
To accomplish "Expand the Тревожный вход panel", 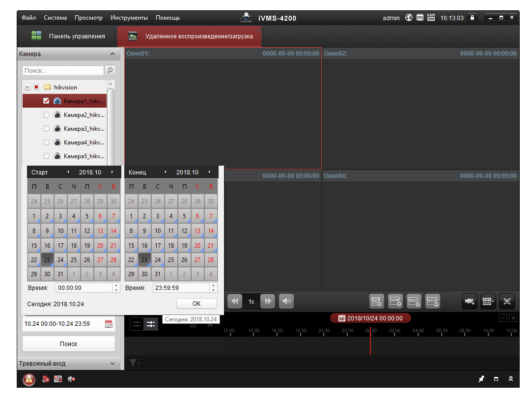I will (112, 364).
